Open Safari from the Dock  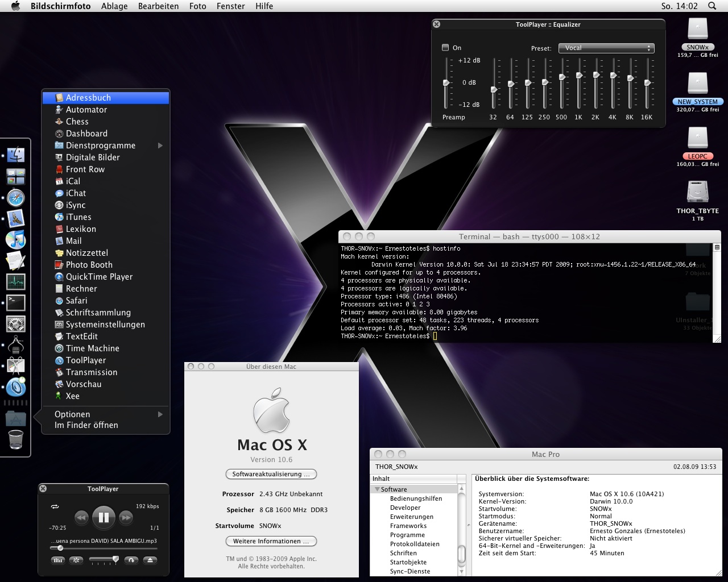15,198
